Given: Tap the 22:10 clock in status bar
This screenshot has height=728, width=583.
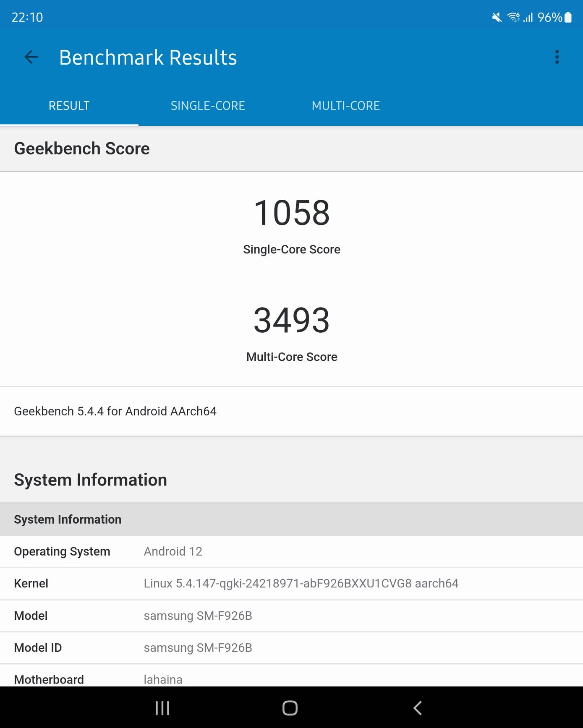Looking at the screenshot, I should (27, 17).
